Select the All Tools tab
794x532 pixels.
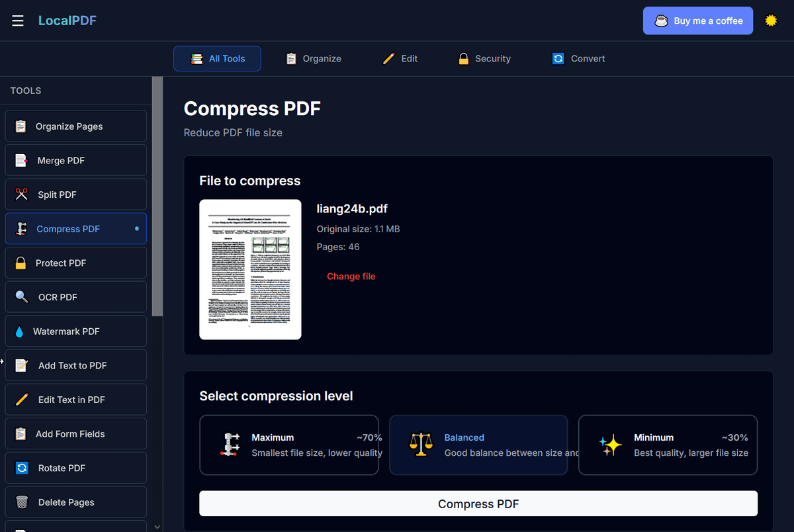pyautogui.click(x=217, y=58)
